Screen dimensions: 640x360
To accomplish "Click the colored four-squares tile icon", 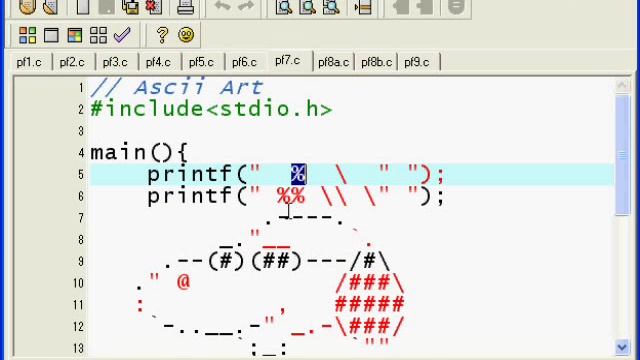I will 28,36.
